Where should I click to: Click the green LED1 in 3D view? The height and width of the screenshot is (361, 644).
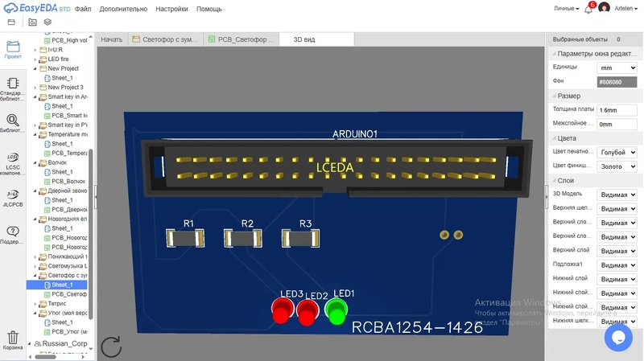click(x=336, y=312)
